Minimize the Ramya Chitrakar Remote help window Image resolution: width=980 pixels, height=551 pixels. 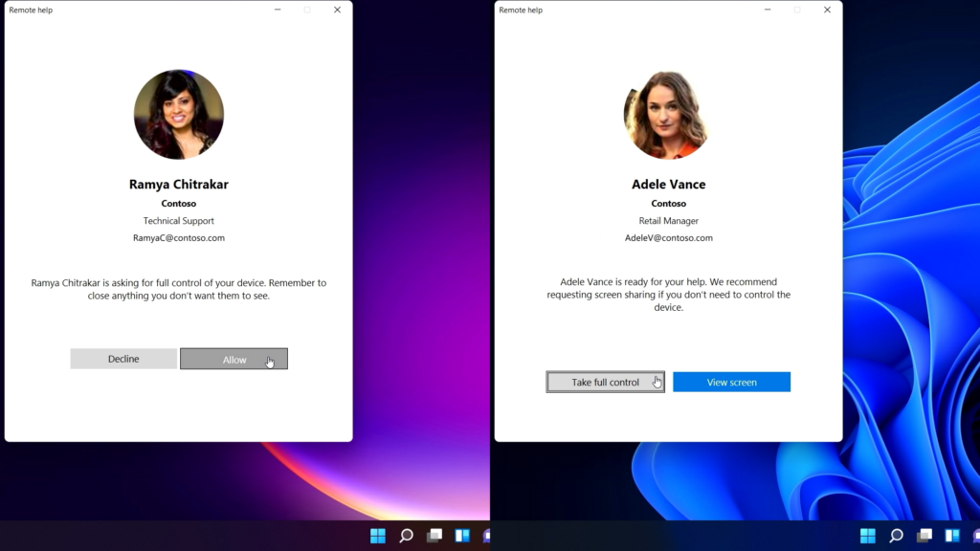pyautogui.click(x=277, y=10)
